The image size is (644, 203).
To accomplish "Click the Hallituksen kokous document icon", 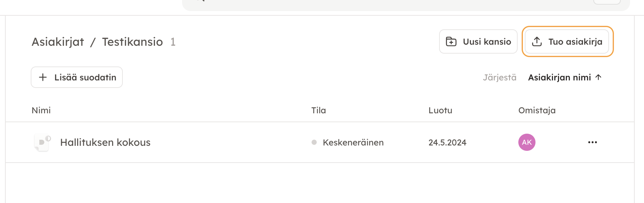I will click(x=42, y=142).
